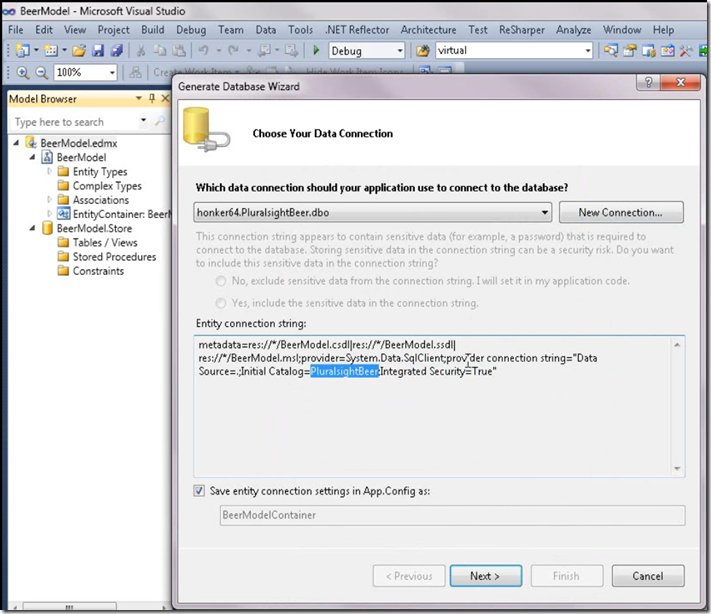Click the connection string scroll up arrow

677,345
